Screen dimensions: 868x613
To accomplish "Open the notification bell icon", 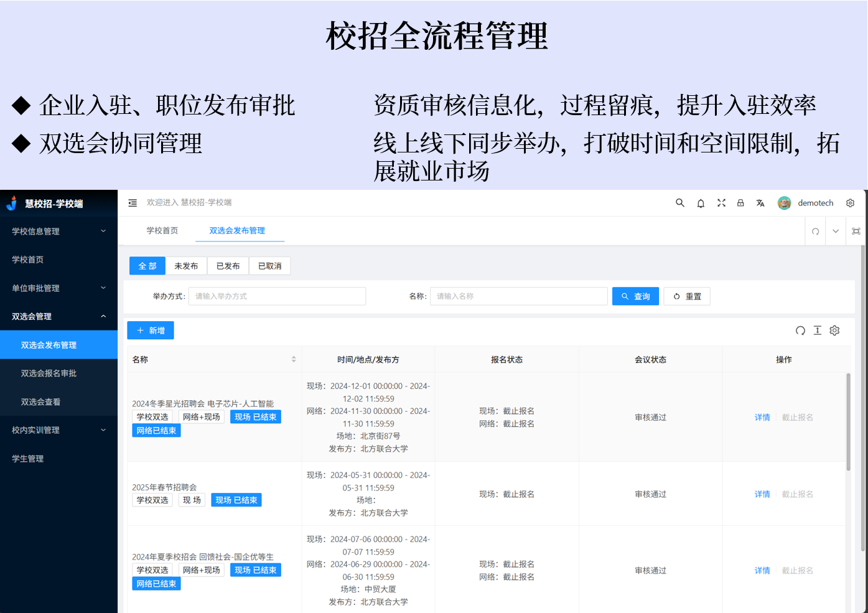I will point(701,203).
